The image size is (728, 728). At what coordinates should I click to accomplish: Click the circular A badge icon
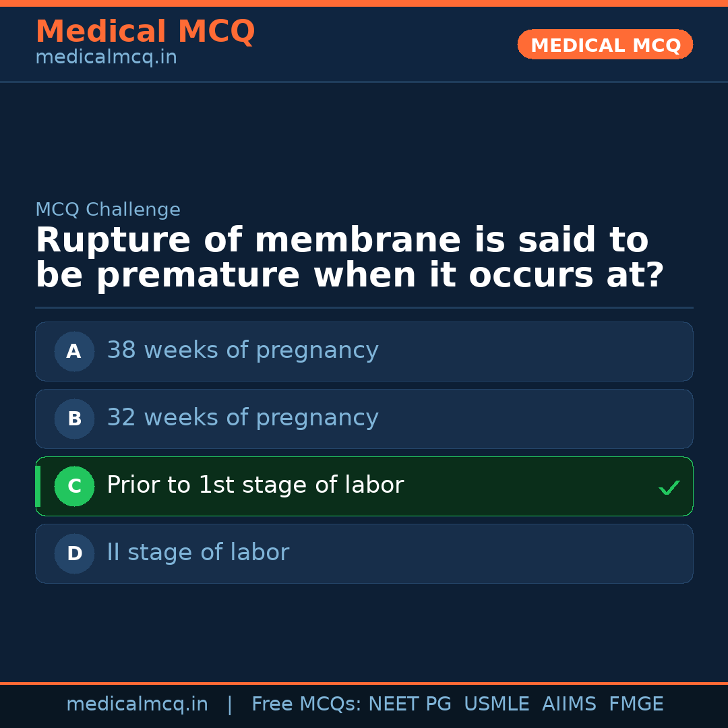pos(73,351)
